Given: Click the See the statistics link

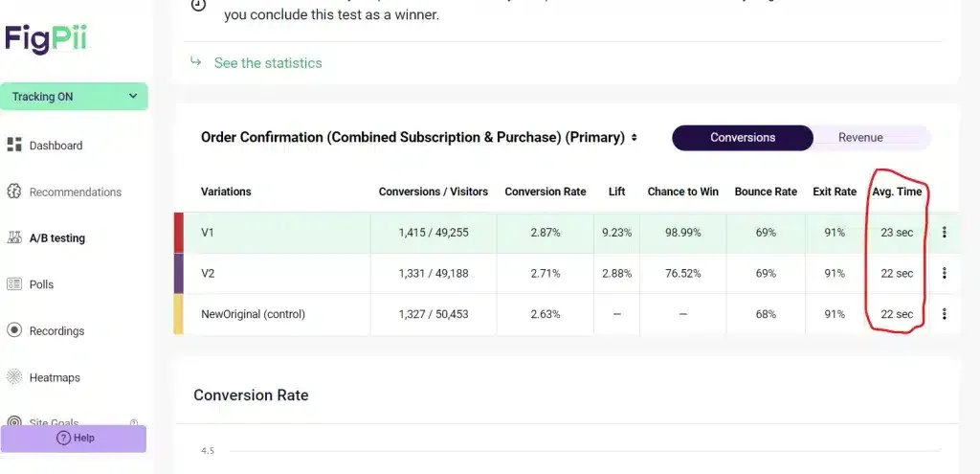Looking at the screenshot, I should [268, 62].
